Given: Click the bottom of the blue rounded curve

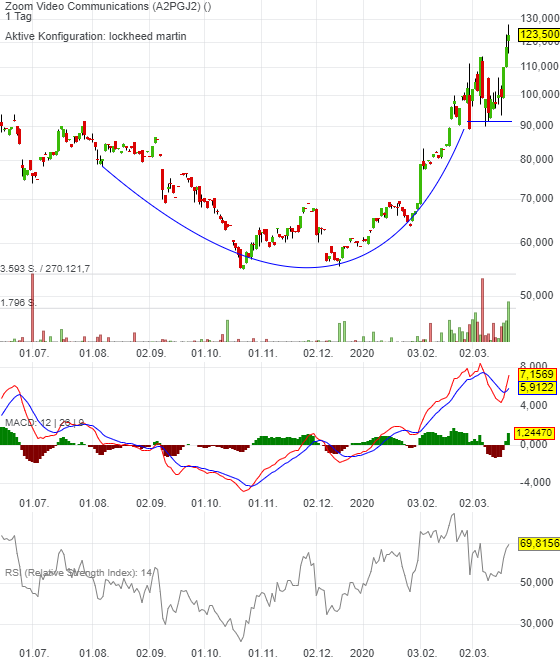Looking at the screenshot, I should 307,267.
